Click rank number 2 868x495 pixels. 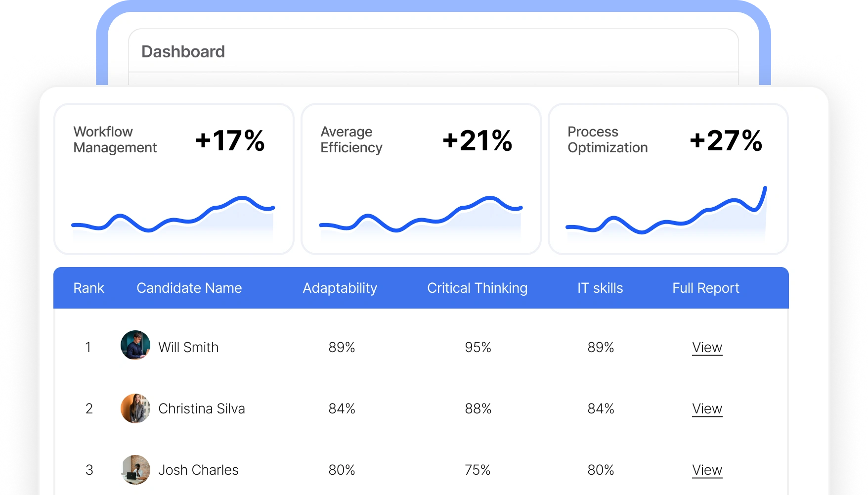coord(89,409)
